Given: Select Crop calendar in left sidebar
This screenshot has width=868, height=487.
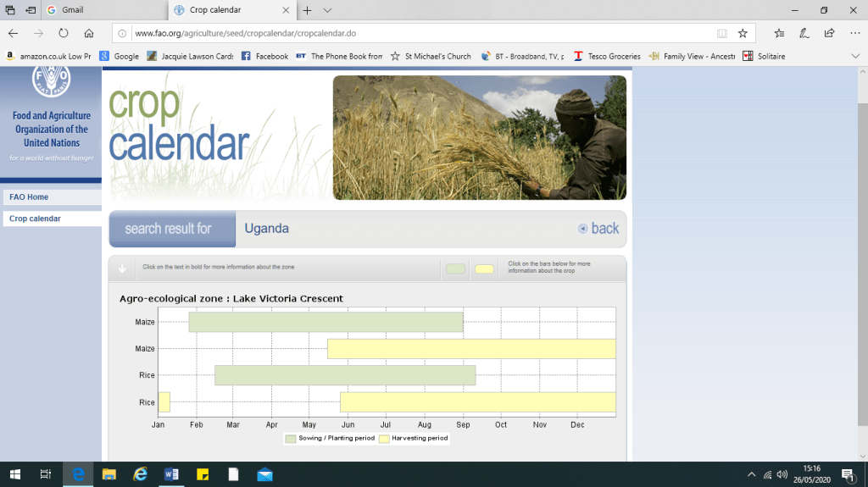Looking at the screenshot, I should click(35, 219).
